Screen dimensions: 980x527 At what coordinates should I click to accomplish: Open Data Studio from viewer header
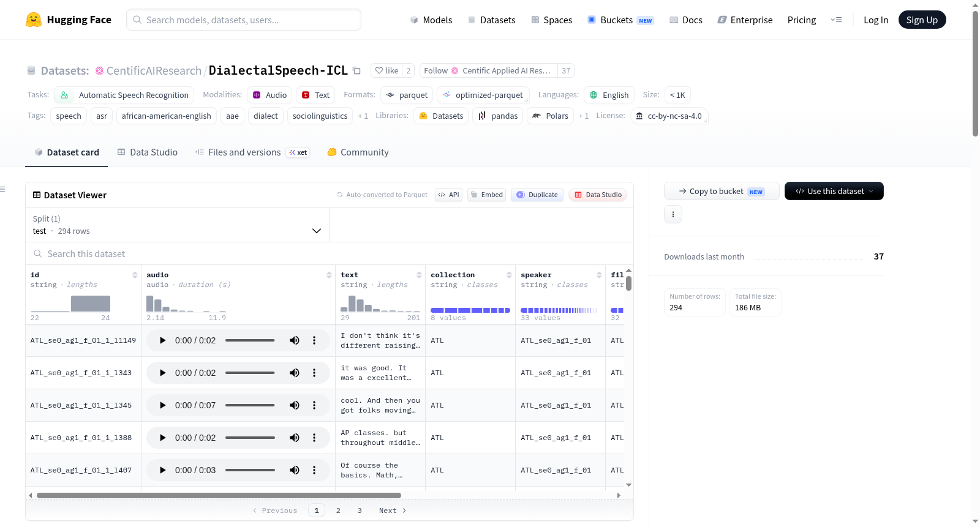tap(598, 195)
